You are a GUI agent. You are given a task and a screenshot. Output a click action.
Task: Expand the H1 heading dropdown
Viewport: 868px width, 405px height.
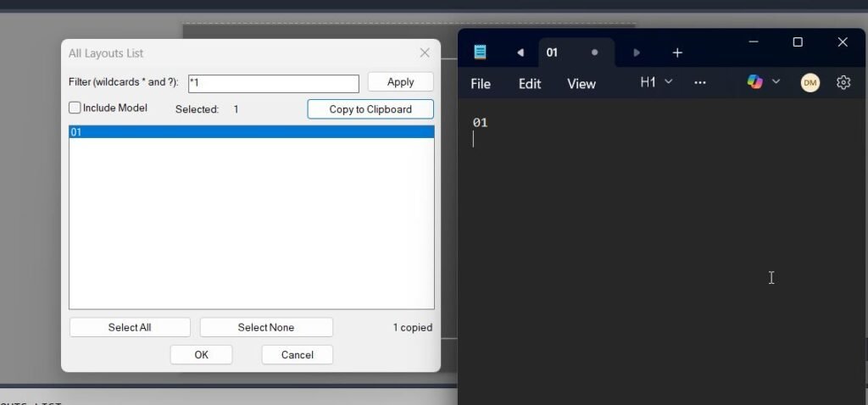point(656,82)
